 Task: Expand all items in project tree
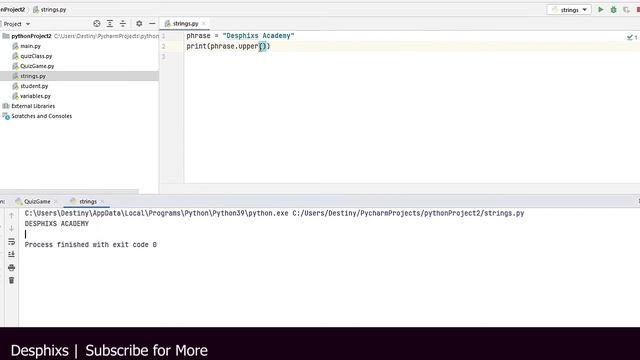tap(110, 24)
